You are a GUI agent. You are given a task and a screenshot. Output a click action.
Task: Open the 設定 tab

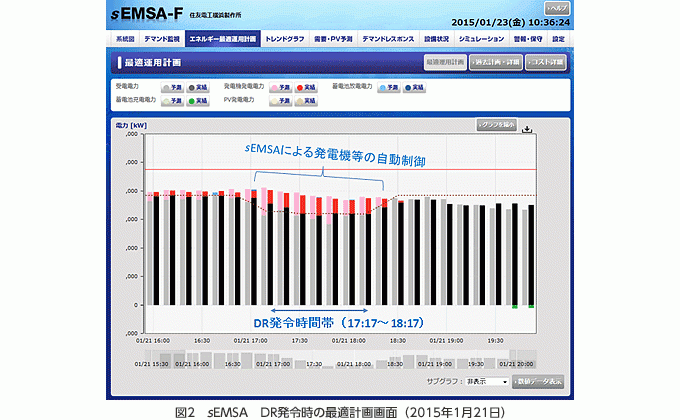point(559,39)
